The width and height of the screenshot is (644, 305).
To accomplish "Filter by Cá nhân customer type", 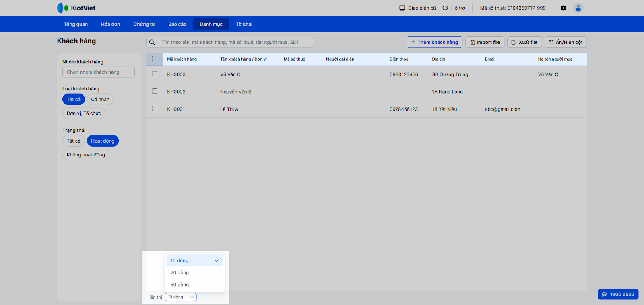I will (100, 99).
